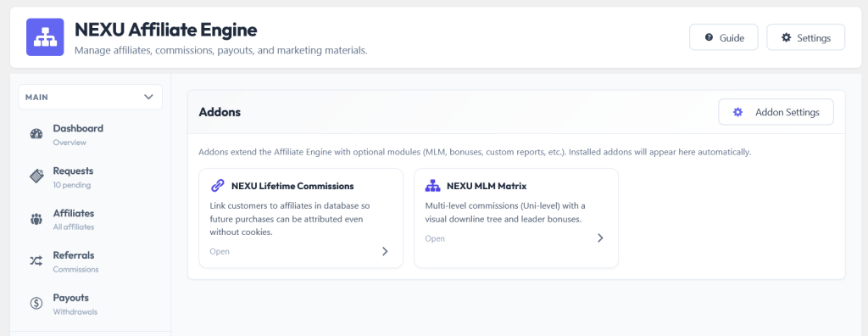Click the Addons panel heading

pos(220,112)
